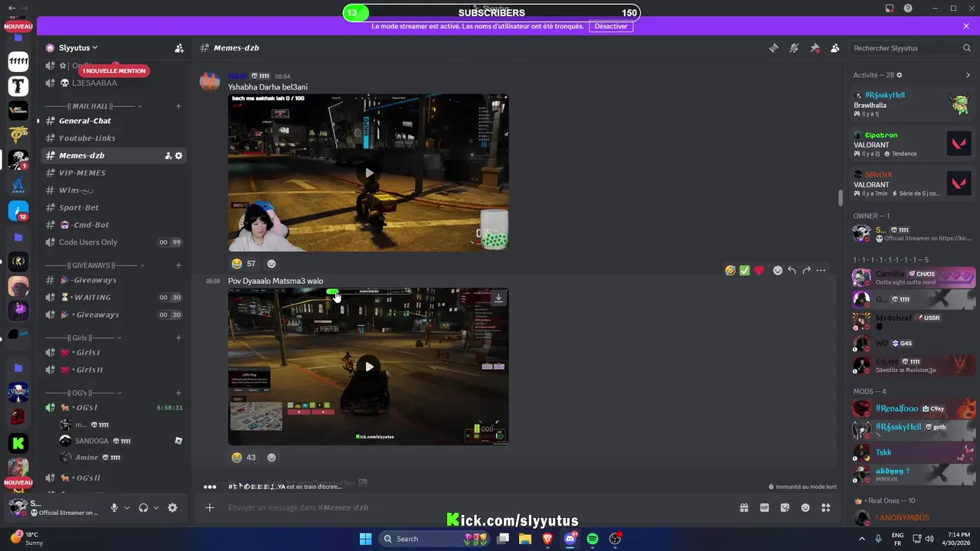Viewport: 980px width, 551px height.
Task: Play the Yshabha Darha bel3ani video
Action: [369, 173]
